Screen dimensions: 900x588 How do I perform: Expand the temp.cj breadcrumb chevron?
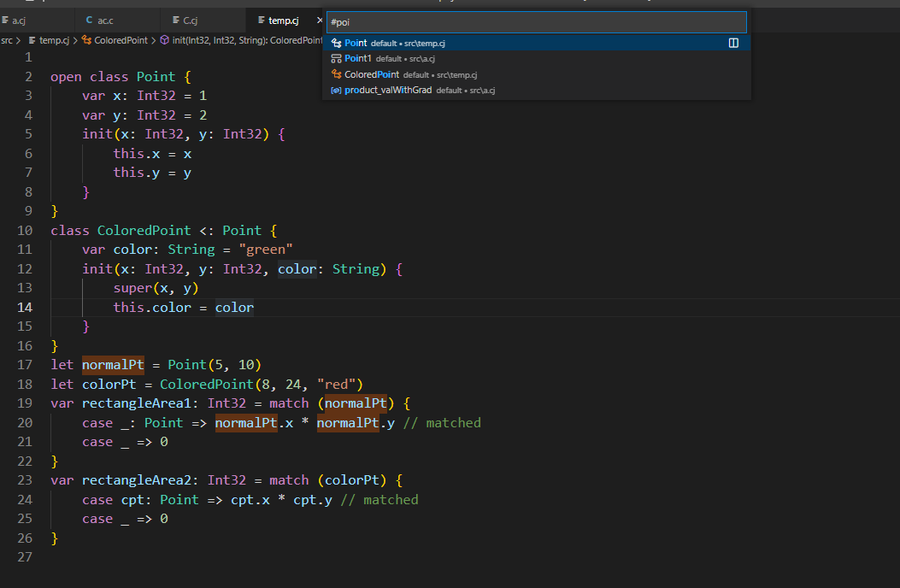pos(75,39)
